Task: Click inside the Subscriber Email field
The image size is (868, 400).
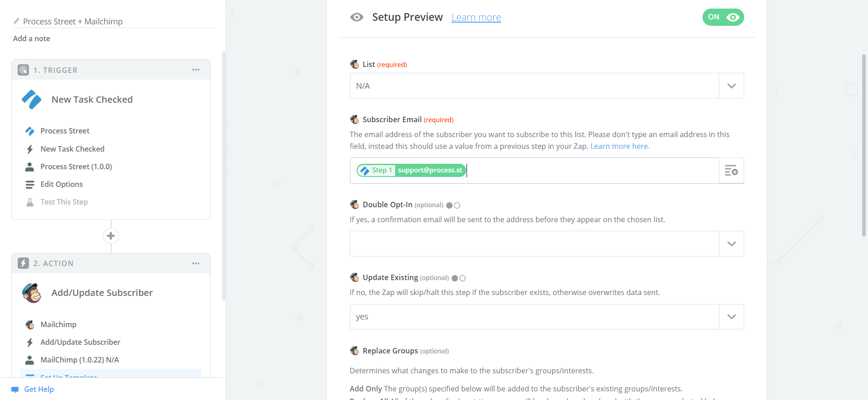Action: [534, 171]
